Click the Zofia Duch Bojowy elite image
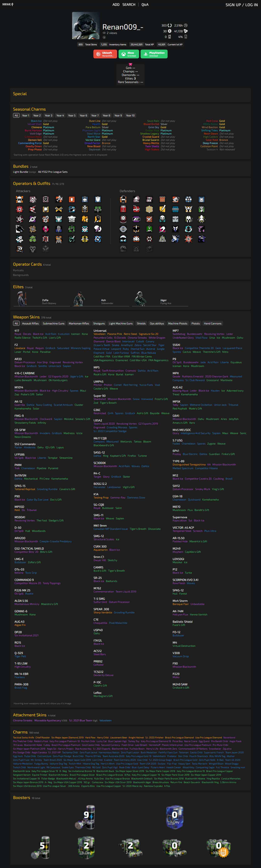The image size is (261, 868). point(22,298)
